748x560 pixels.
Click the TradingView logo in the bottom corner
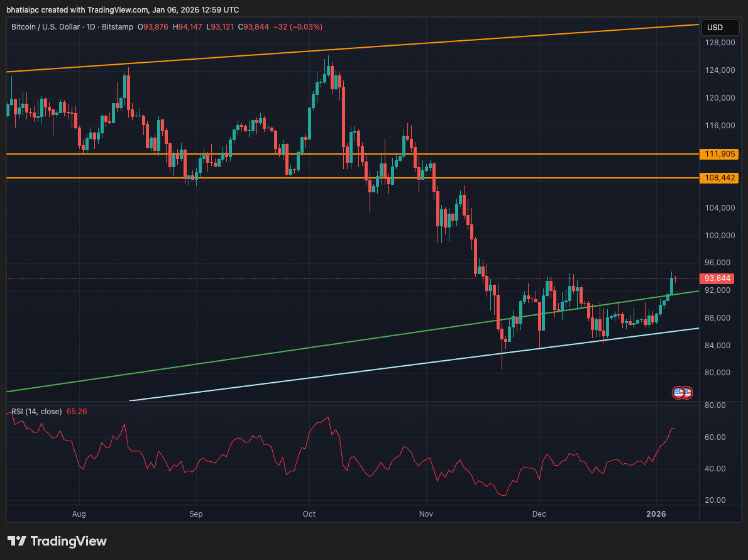pos(16,541)
